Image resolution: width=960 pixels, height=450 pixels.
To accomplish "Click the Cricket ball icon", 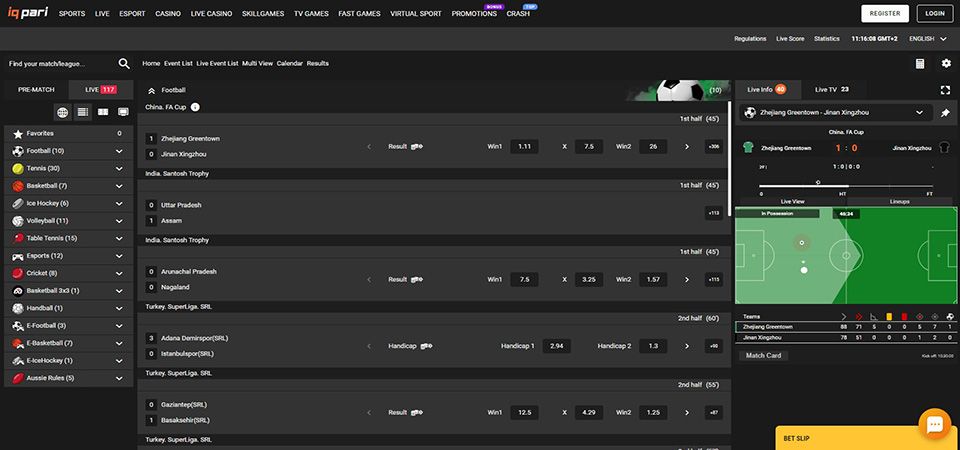I will point(18,273).
